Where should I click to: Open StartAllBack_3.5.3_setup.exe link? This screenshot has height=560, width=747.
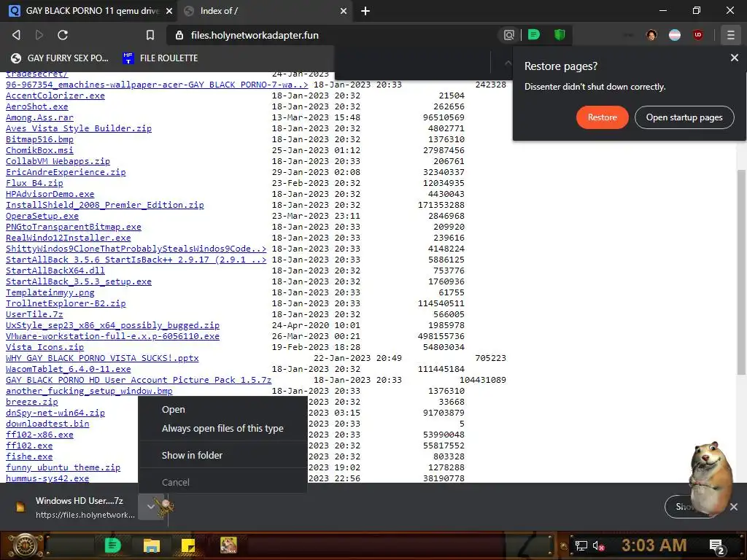click(79, 281)
